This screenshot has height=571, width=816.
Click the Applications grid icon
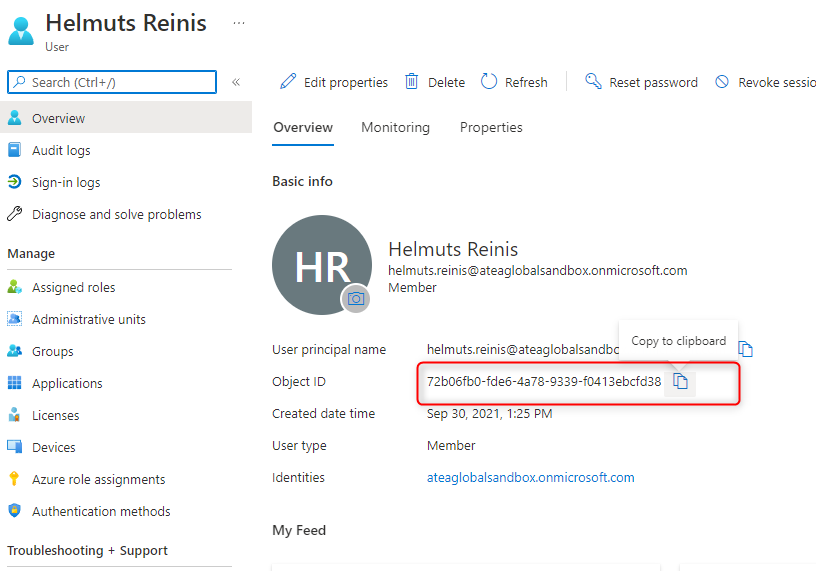(15, 383)
